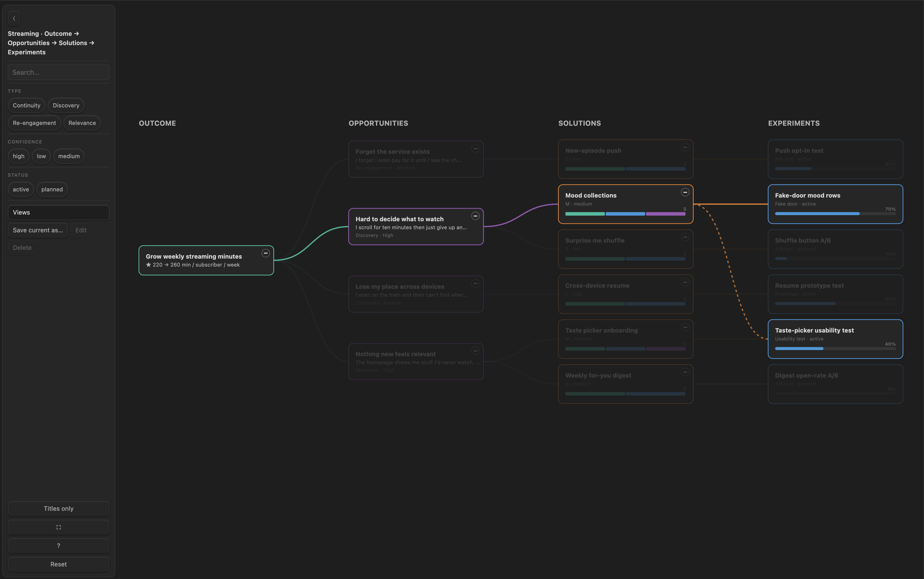Viewport: 924px width, 579px height.
Task: Toggle the Relevance type filter
Action: click(x=82, y=123)
